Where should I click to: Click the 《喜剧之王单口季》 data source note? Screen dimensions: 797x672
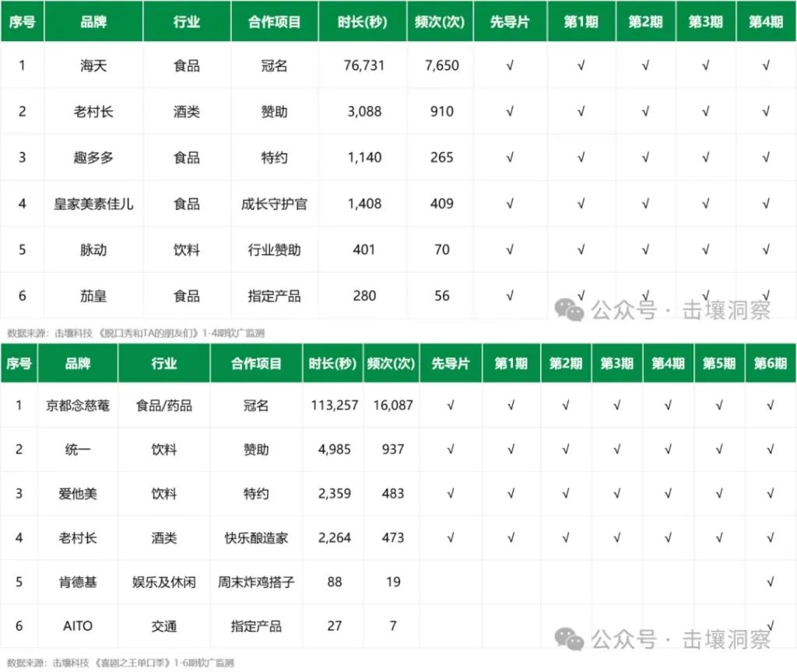coord(128,663)
